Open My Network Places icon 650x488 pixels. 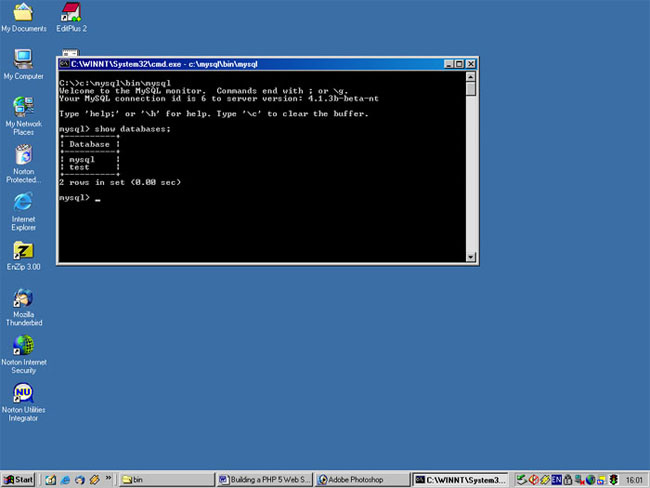(23, 107)
